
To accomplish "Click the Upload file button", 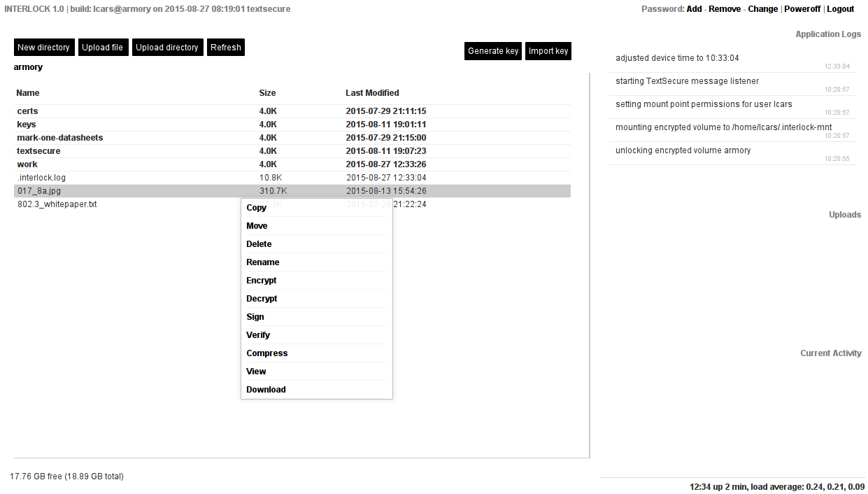I will (103, 47).
